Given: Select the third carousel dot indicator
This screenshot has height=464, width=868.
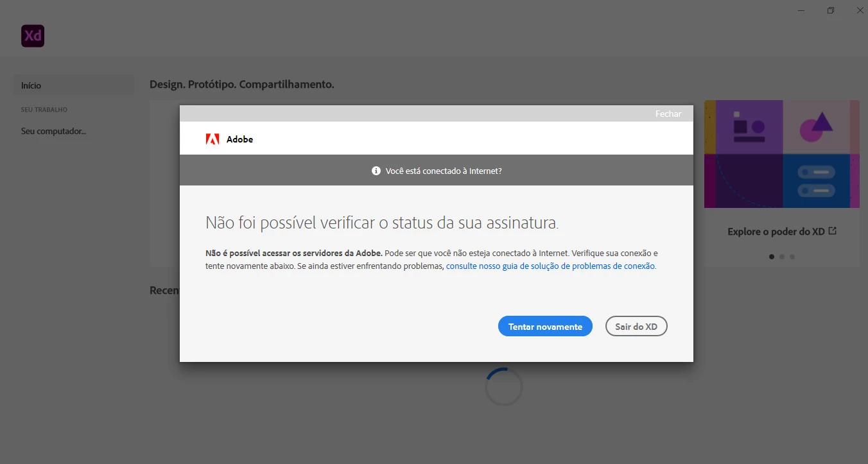Looking at the screenshot, I should 792,257.
